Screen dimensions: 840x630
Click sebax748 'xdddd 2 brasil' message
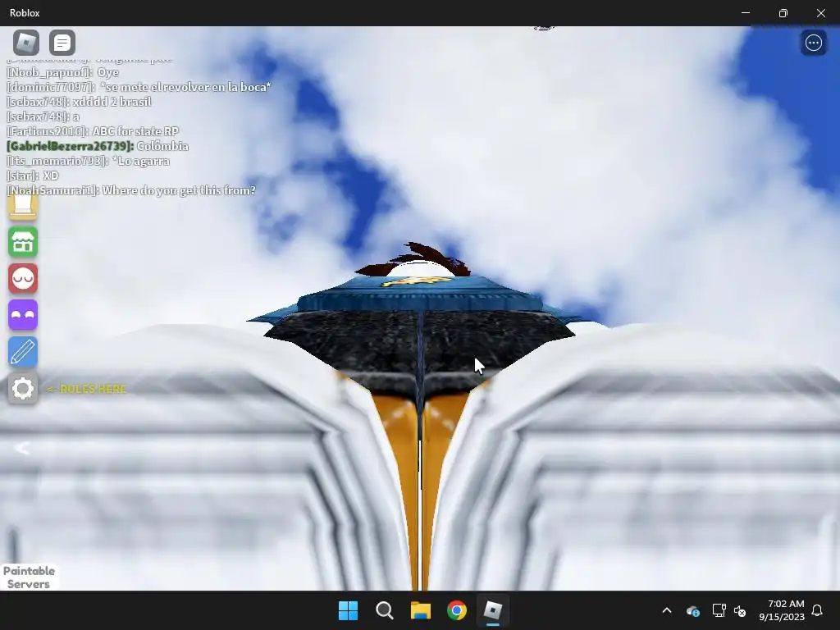pyautogui.click(x=80, y=102)
